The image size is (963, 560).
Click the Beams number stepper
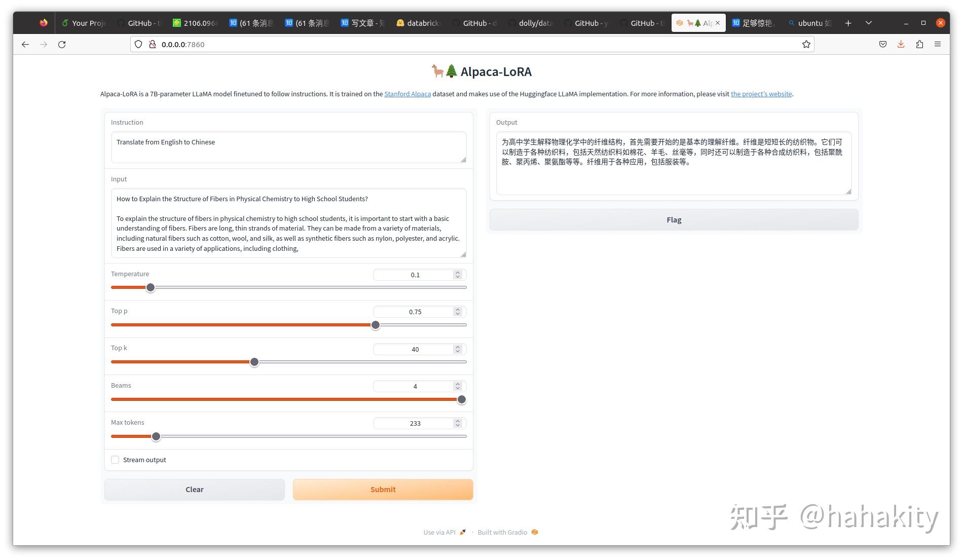click(x=458, y=386)
